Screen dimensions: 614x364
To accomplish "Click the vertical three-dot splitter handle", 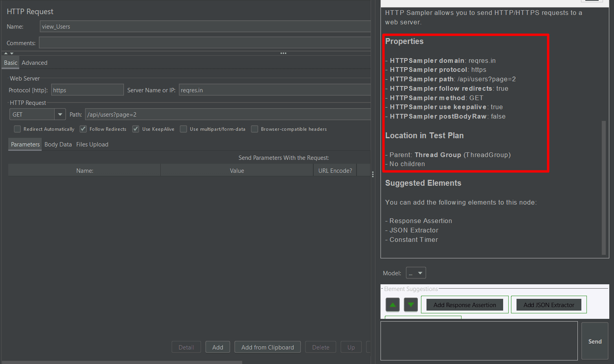I will [x=373, y=174].
